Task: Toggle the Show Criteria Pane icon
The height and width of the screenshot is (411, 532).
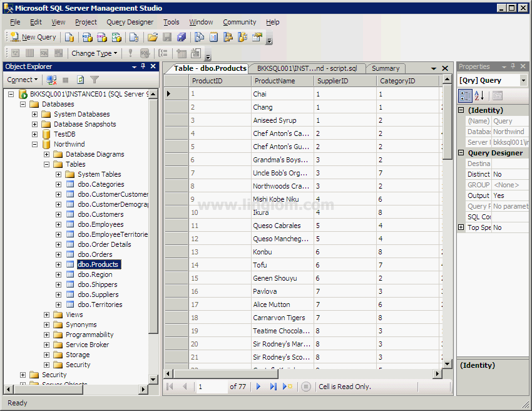Action: [30, 53]
